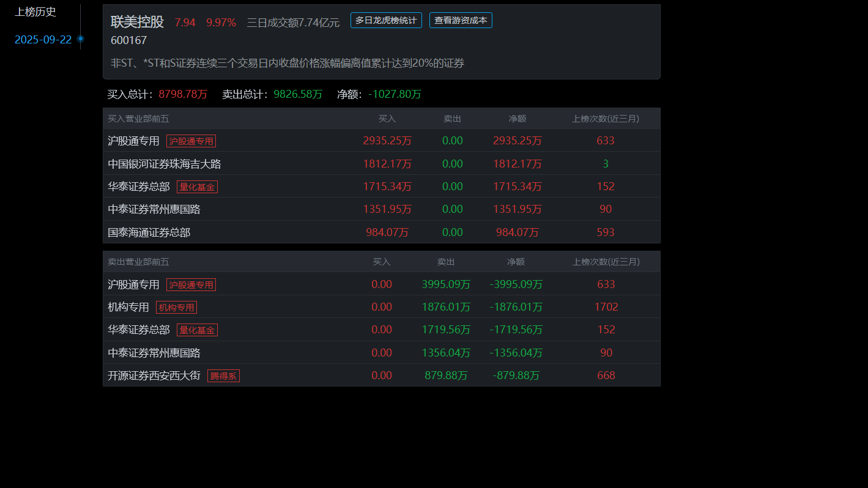This screenshot has height=488, width=868.
Task: Click 上榜次数(近三月) header in sell table
Action: tap(606, 262)
